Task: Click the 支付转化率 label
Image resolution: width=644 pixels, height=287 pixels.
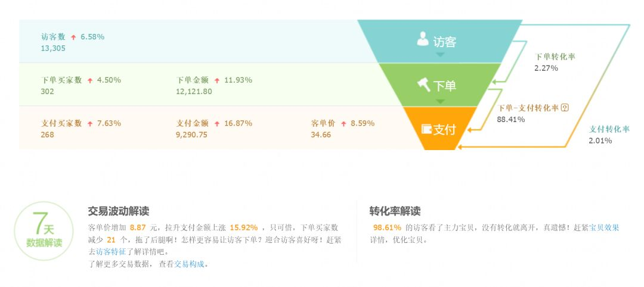Action: click(609, 129)
